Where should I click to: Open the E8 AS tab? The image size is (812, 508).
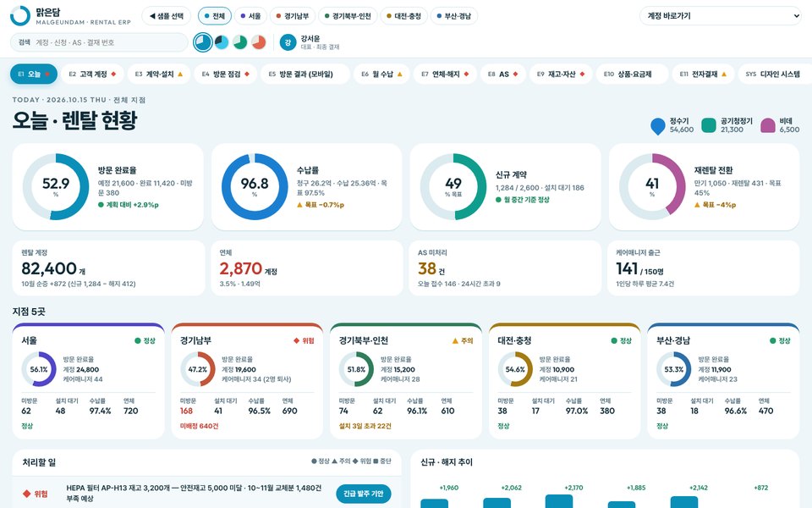(x=502, y=75)
